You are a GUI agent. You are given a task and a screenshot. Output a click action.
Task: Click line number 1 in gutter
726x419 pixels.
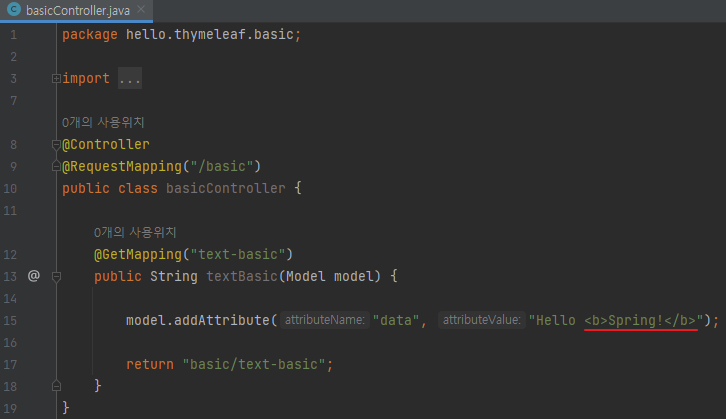[13, 35]
